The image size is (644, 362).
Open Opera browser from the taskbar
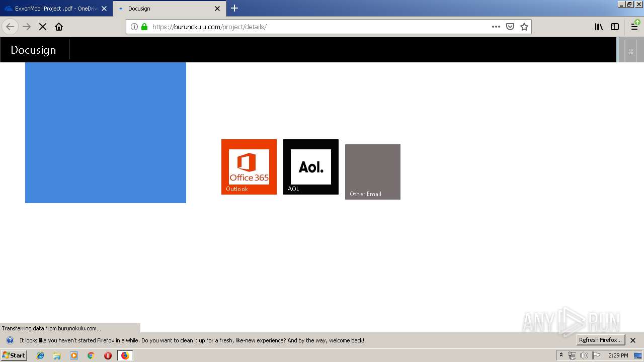point(108,355)
